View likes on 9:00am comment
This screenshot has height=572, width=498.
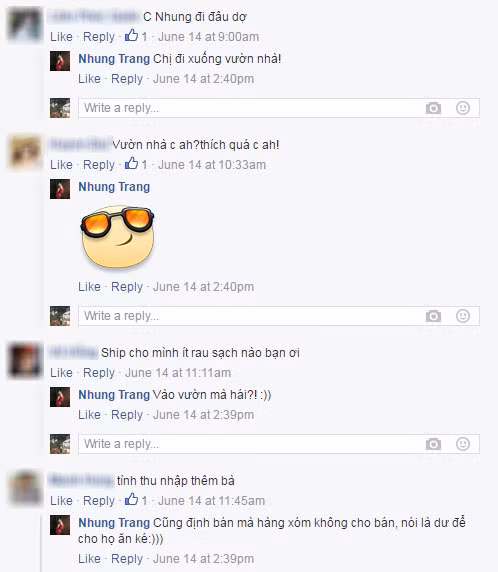pos(136,36)
